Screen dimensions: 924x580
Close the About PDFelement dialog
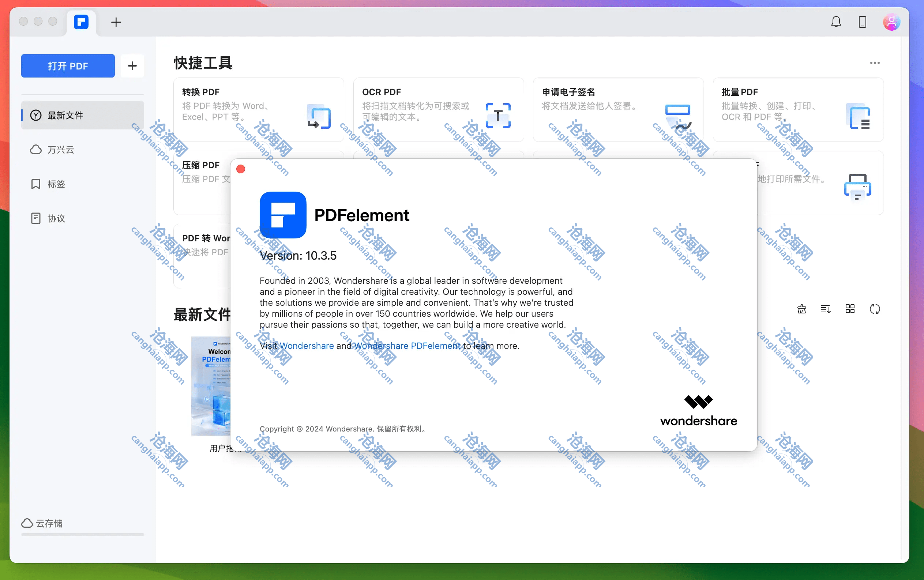(x=241, y=169)
